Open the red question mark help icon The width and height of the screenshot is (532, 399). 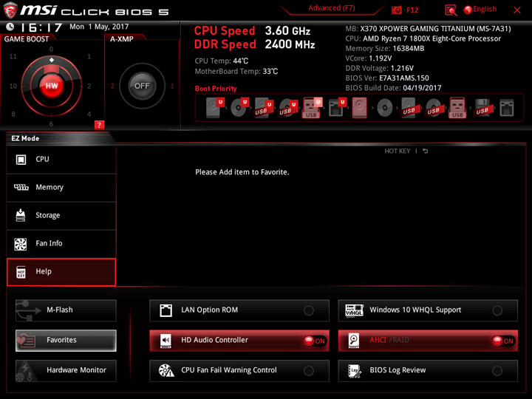coord(99,125)
